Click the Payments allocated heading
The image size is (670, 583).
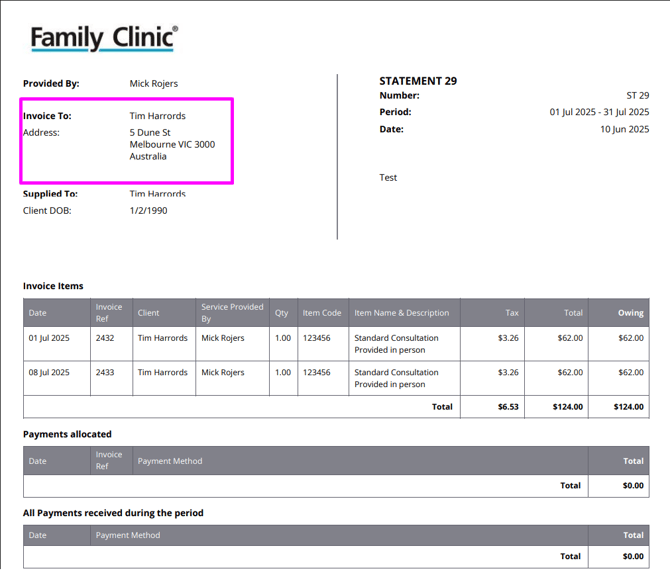67,435
